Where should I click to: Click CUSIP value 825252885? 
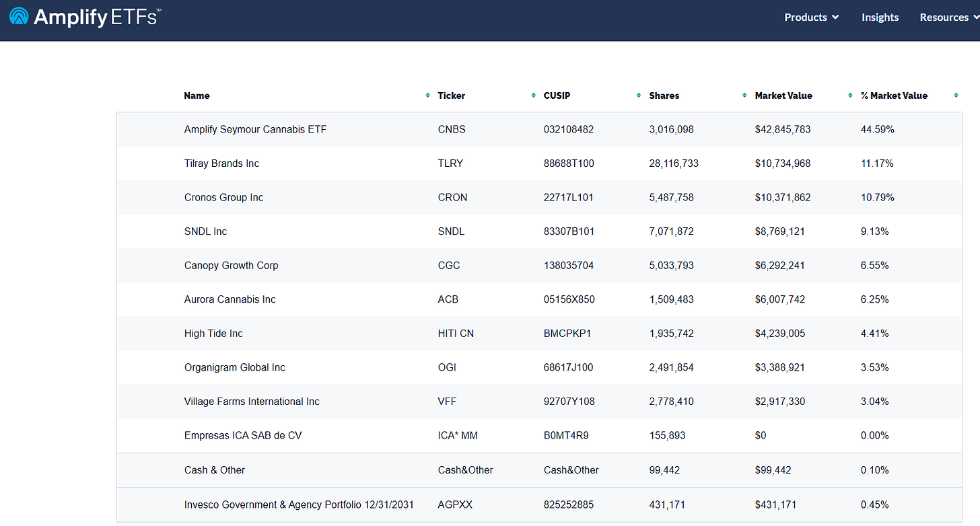click(569, 504)
